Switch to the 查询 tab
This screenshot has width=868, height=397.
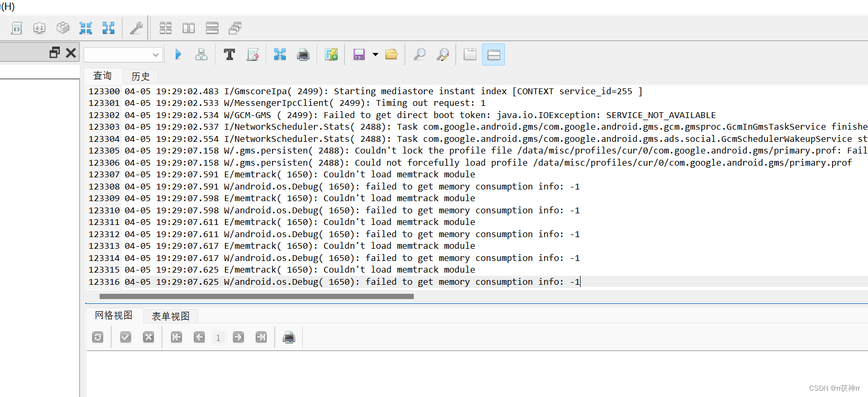[x=103, y=76]
